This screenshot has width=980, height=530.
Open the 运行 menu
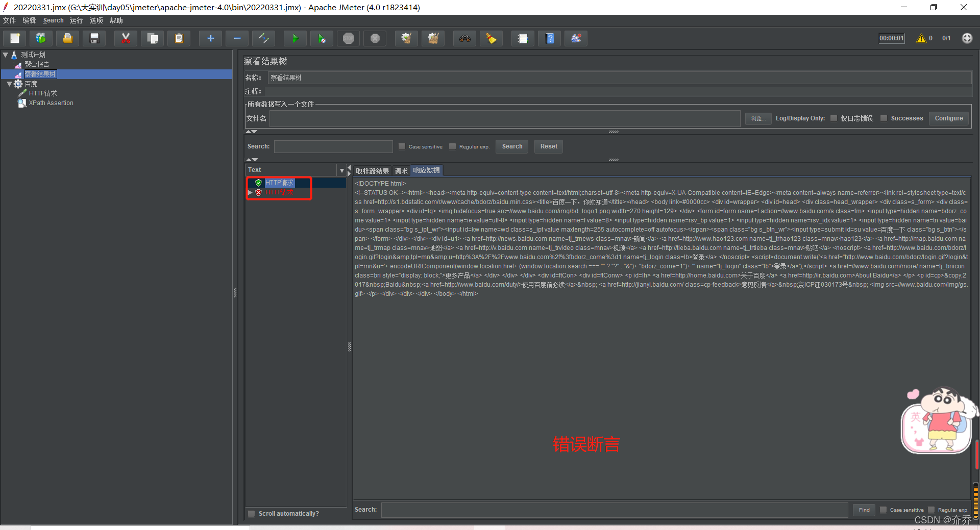point(76,20)
